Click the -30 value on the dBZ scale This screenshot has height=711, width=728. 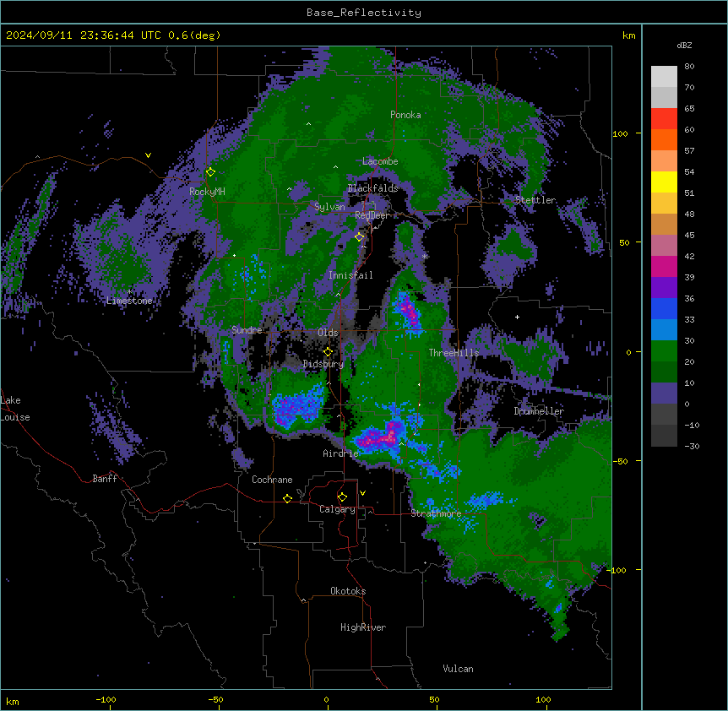click(692, 447)
